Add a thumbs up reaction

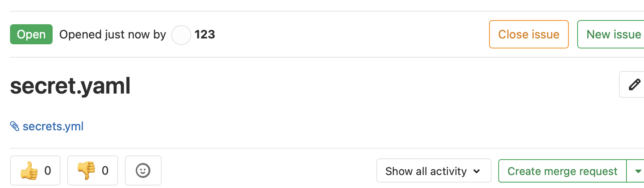(x=29, y=170)
